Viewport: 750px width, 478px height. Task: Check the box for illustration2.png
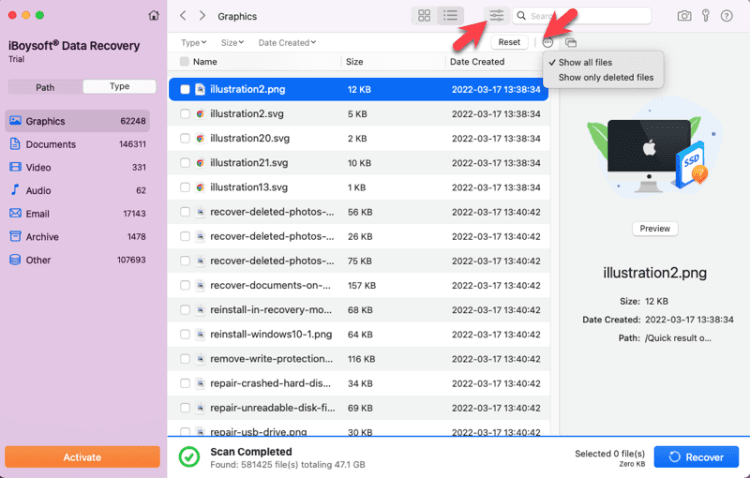pyautogui.click(x=185, y=89)
